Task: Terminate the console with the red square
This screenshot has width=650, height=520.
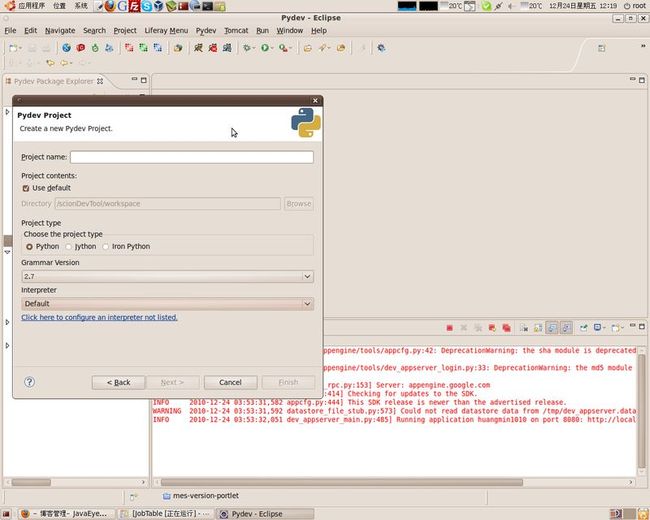Action: pos(449,328)
